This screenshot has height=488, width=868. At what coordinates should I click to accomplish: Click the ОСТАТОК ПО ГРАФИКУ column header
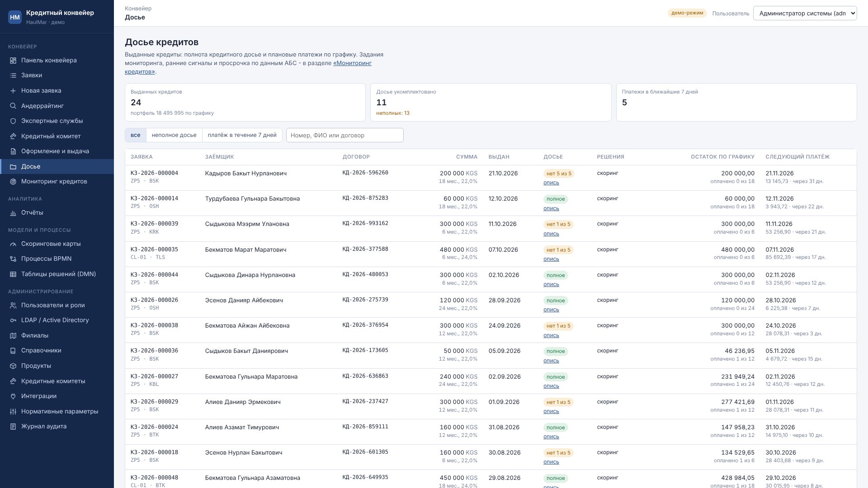[722, 157]
